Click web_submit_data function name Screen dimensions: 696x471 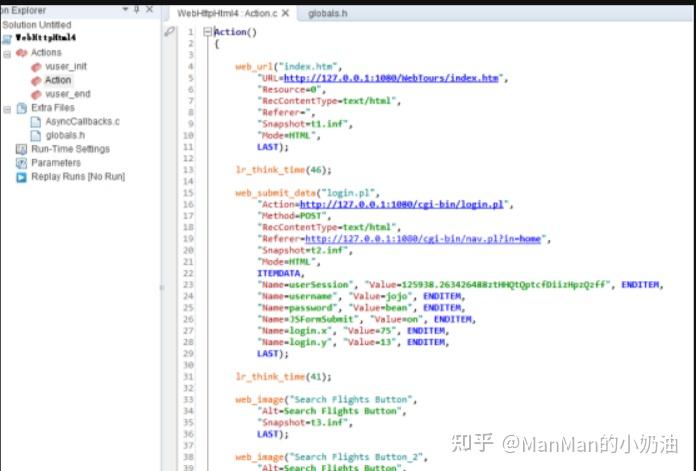276,194
